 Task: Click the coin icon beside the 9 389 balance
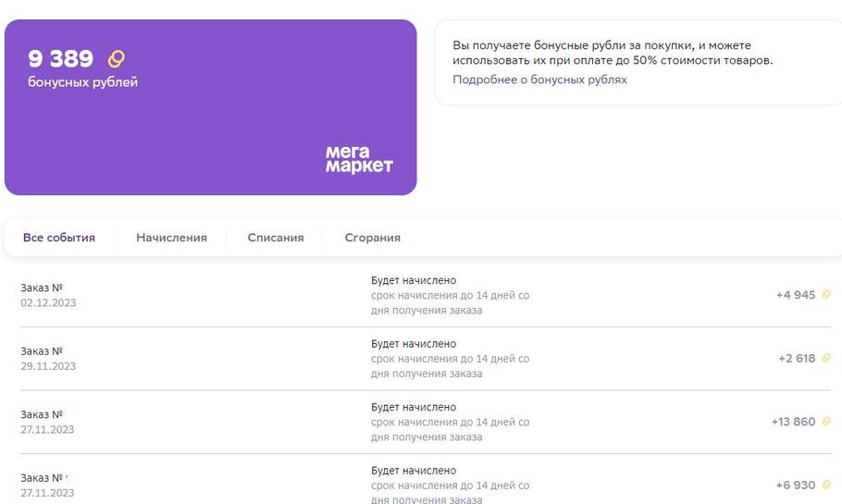point(116,59)
